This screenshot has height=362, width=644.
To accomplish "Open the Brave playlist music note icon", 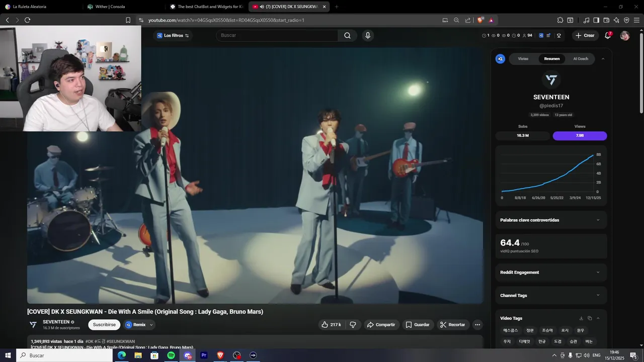I will [x=586, y=20].
